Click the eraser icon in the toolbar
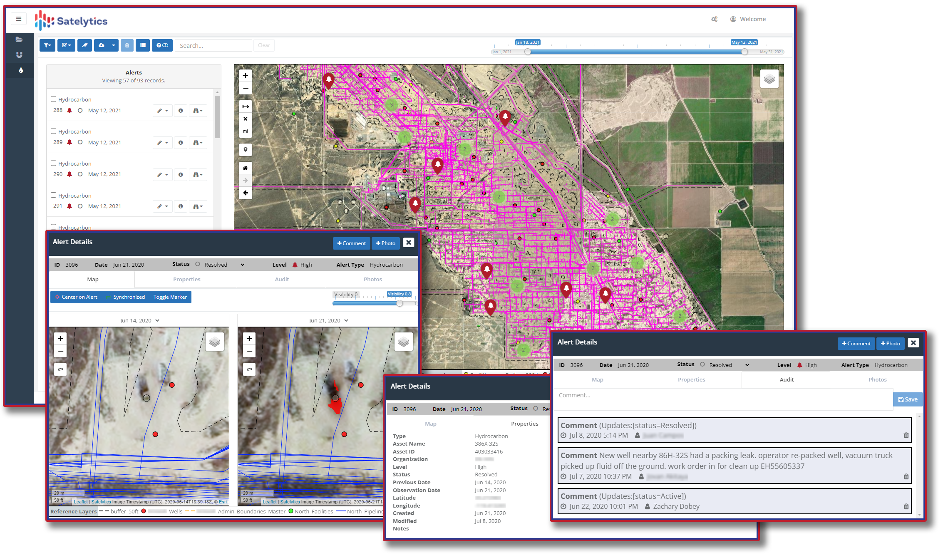This screenshot has width=943, height=560. (x=84, y=45)
